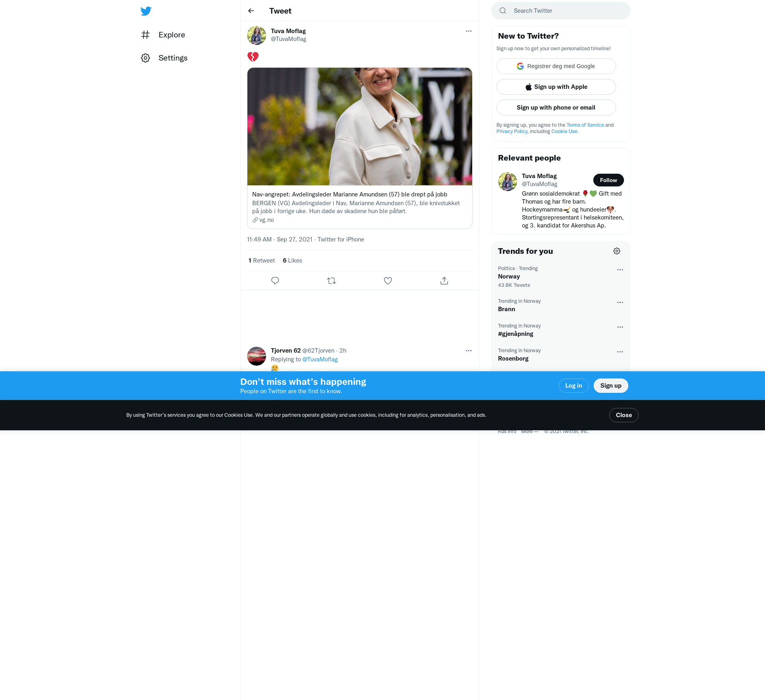Open the Privacy Policy link
Image resolution: width=765 pixels, height=700 pixels.
coord(512,131)
